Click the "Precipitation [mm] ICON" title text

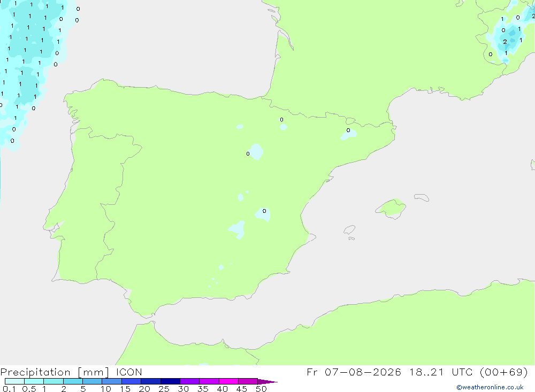(71, 372)
